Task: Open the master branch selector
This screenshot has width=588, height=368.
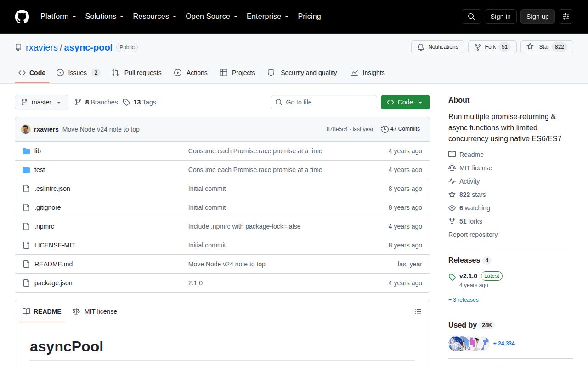Action: (41, 102)
